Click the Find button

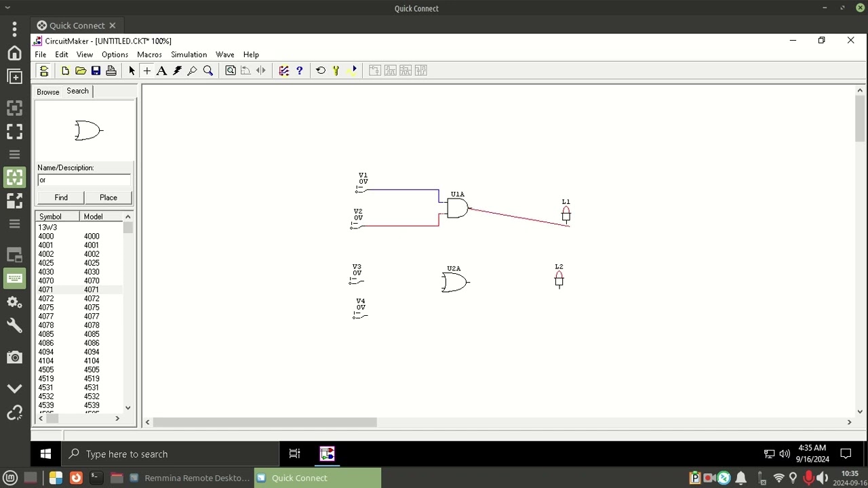coord(61,197)
